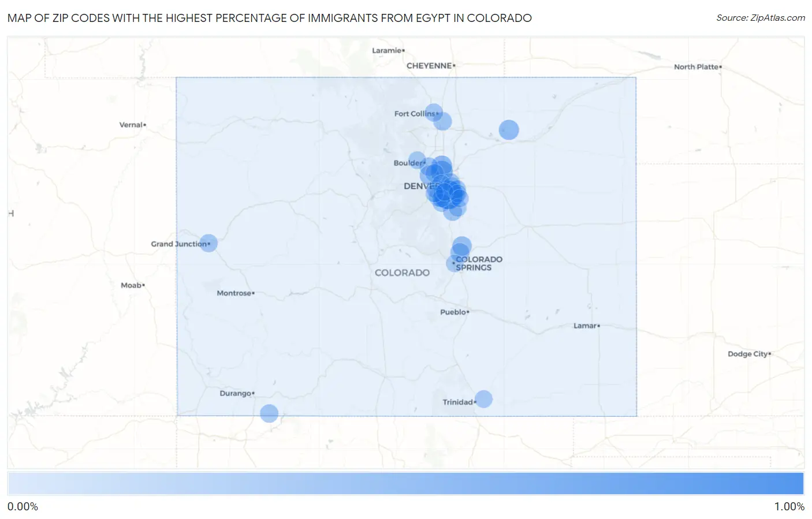812x519 pixels.
Task: Select the bubble marker east of Trinidad
Action: (483, 399)
